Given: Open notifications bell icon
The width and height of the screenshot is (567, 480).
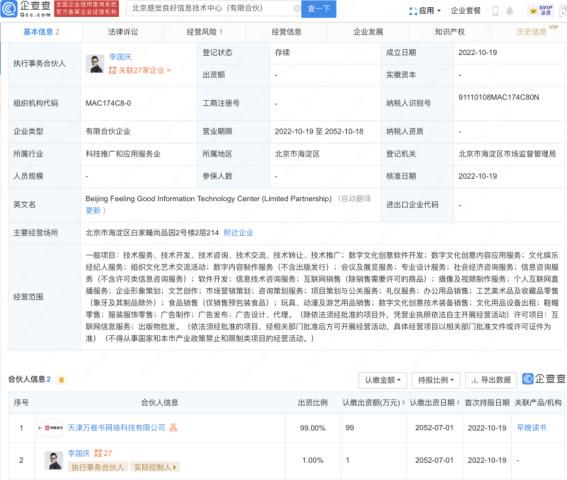Looking at the screenshot, I should click(510, 11).
